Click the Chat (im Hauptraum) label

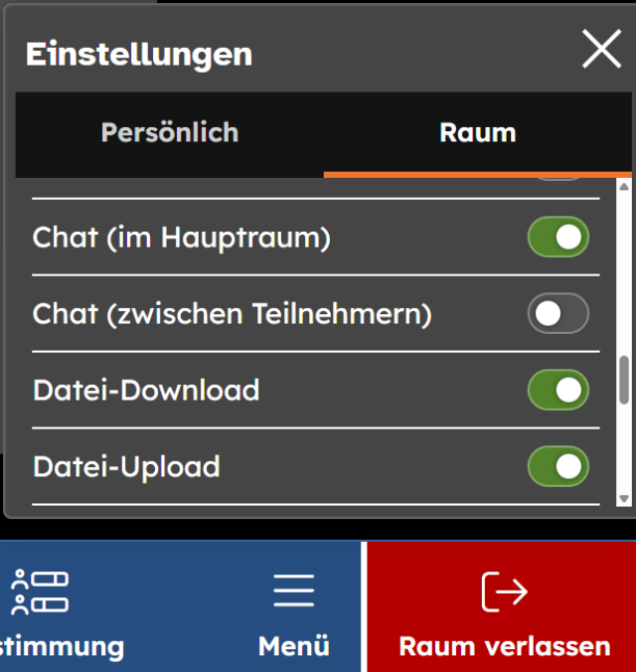[x=182, y=238]
